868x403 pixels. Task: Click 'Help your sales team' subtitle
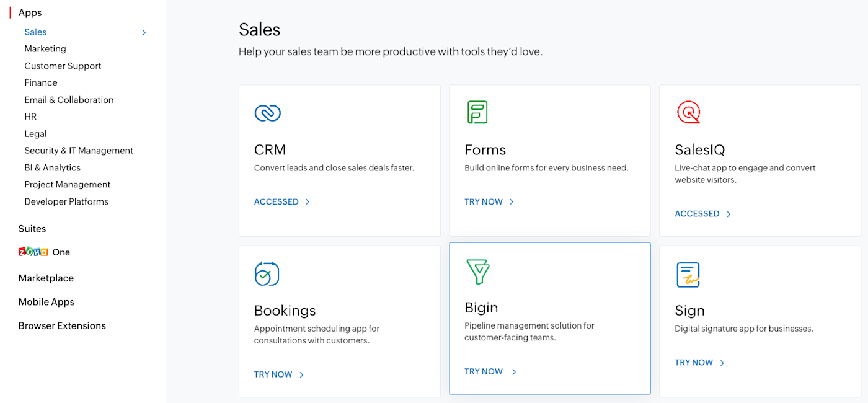point(391,52)
